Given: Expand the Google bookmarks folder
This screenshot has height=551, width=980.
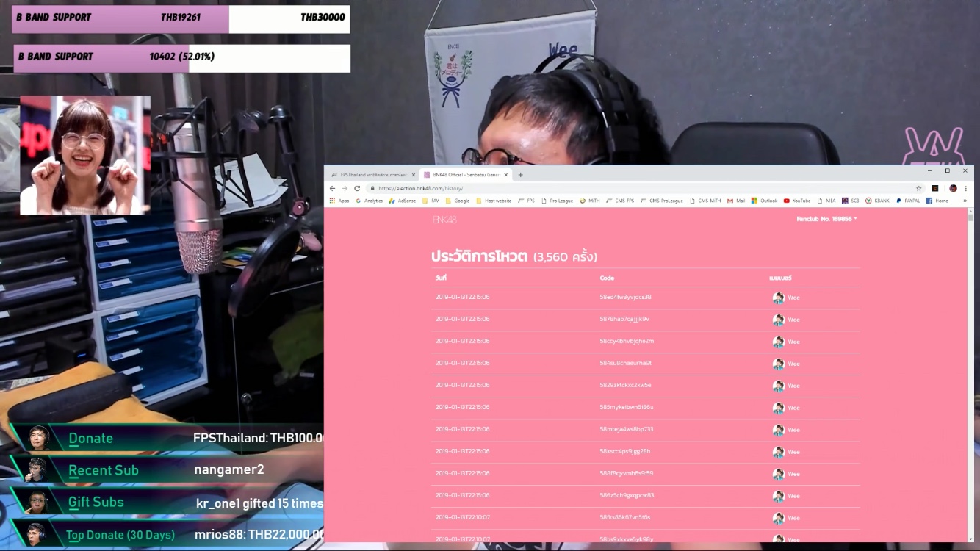Looking at the screenshot, I should pyautogui.click(x=457, y=201).
